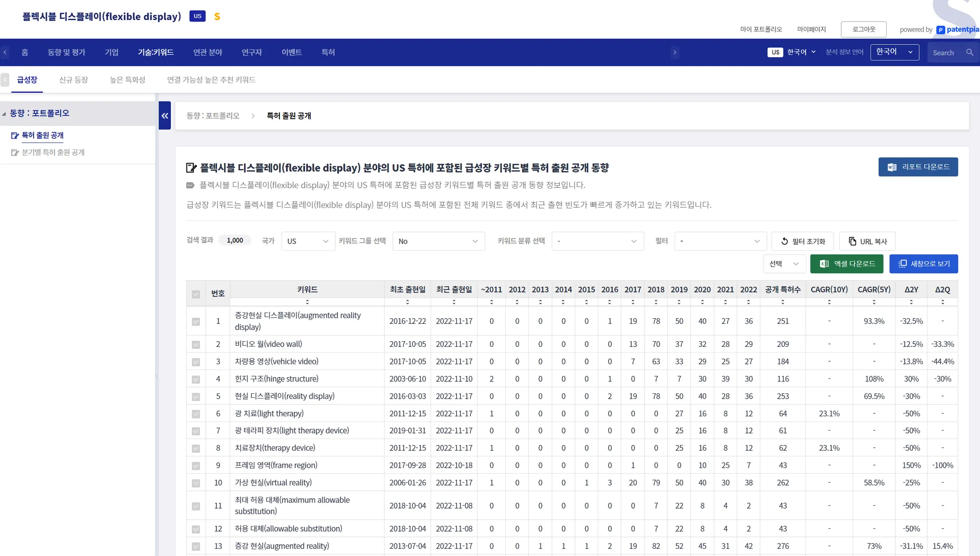This screenshot has width=980, height=556.
Task: Open the 키워드 그룹 선택 dropdown
Action: (438, 241)
